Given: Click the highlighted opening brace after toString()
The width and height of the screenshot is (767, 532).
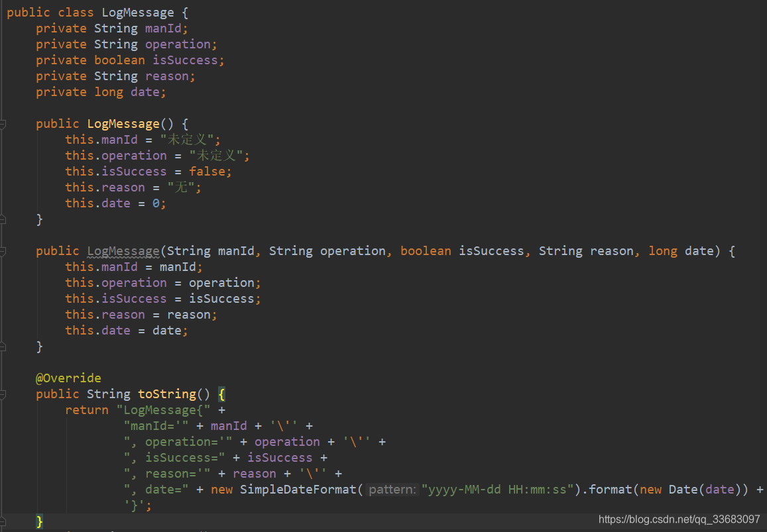Looking at the screenshot, I should tap(221, 394).
